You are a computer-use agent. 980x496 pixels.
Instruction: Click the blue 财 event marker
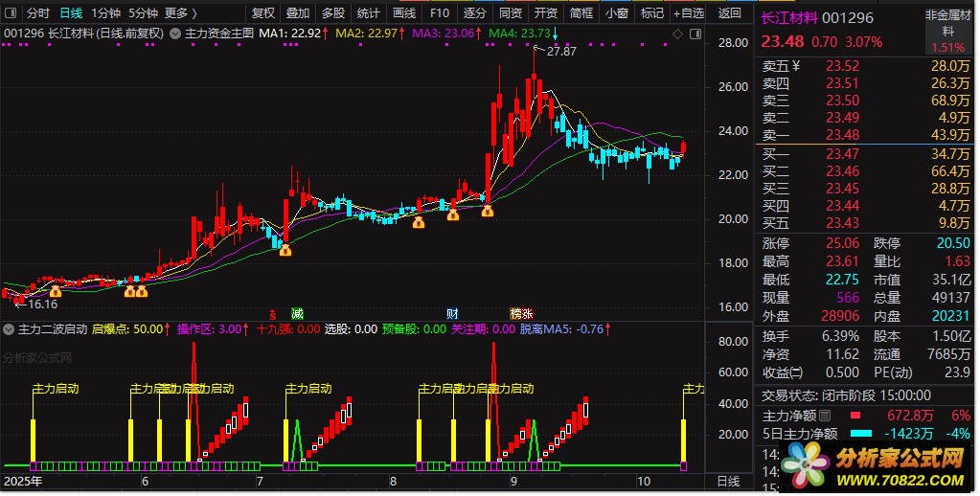pos(452,313)
